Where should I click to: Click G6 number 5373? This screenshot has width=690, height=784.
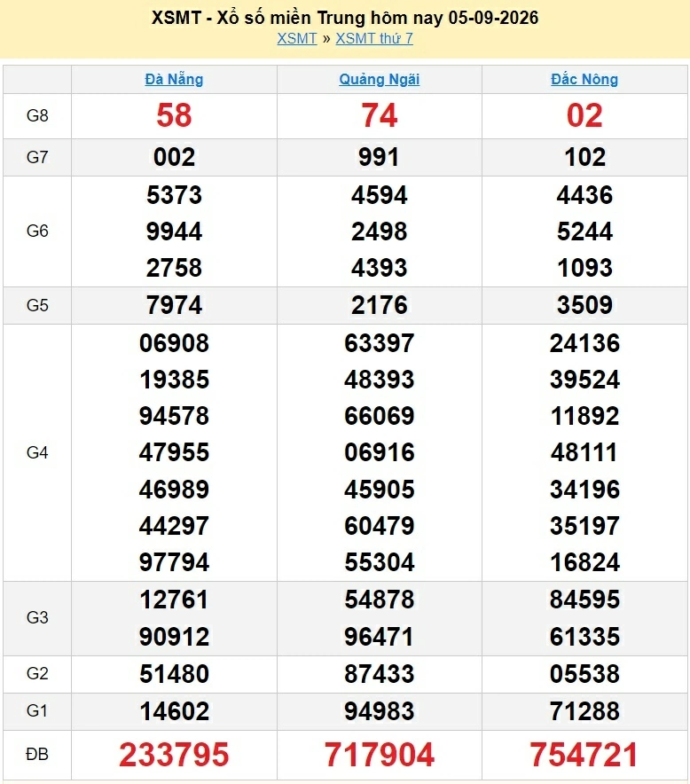(174, 194)
